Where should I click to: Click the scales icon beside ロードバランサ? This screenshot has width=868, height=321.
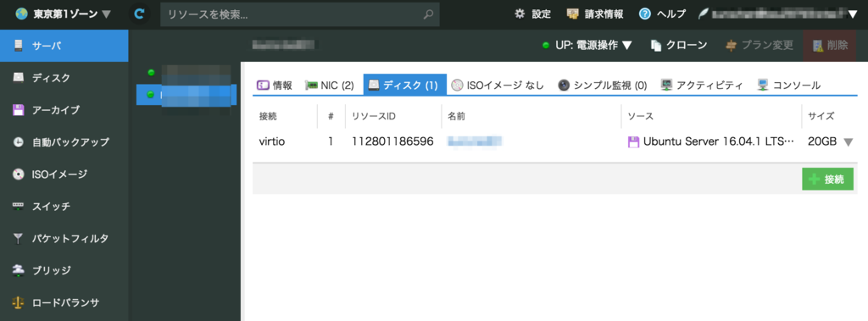click(x=19, y=302)
